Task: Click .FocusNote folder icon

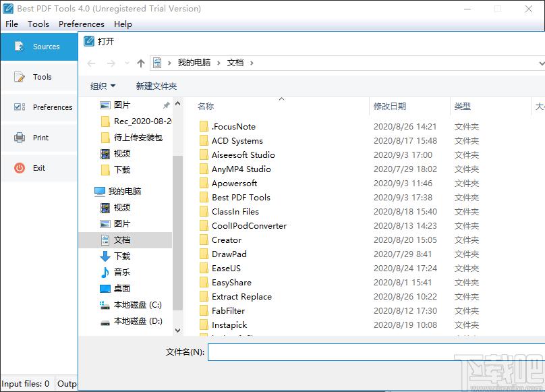Action: 204,127
